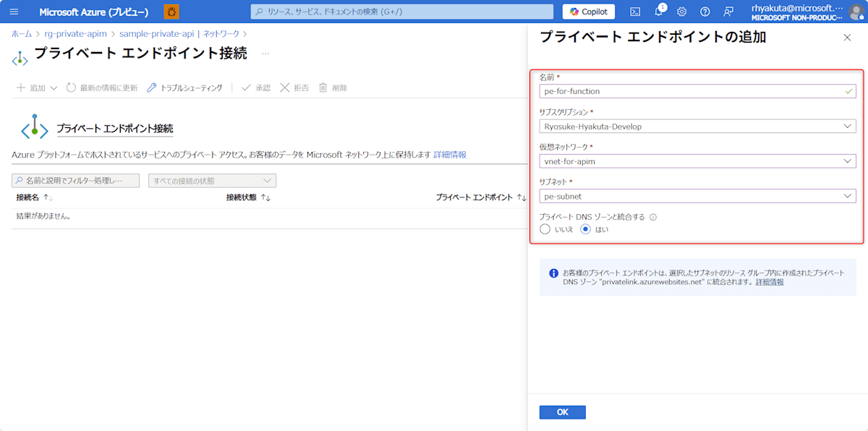Select はい radio option

pyautogui.click(x=586, y=229)
